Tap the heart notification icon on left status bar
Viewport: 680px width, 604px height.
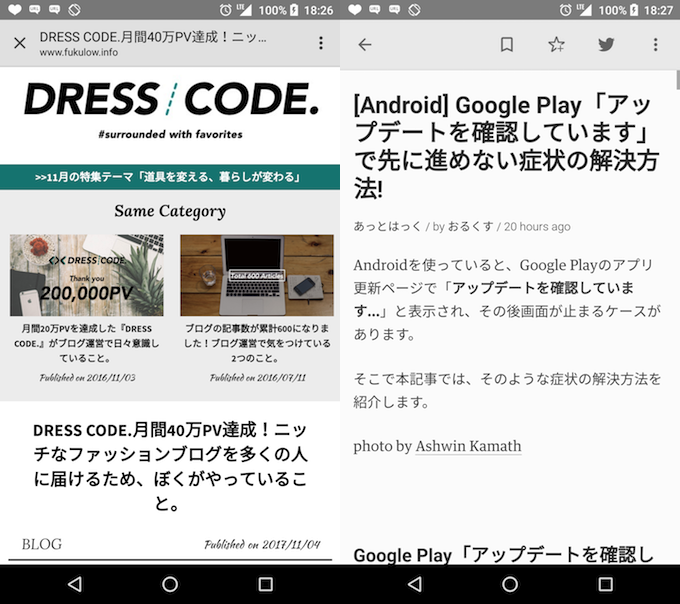tap(14, 10)
